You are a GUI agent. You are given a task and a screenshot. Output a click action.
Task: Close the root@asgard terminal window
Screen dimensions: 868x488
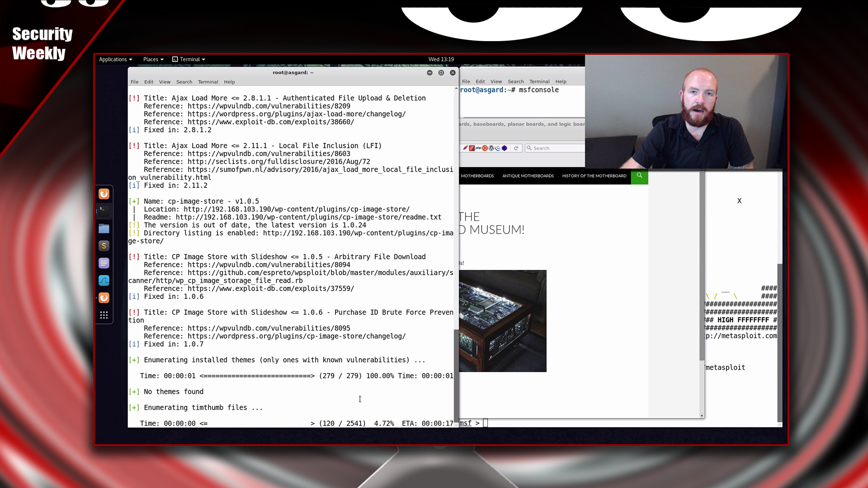click(453, 73)
